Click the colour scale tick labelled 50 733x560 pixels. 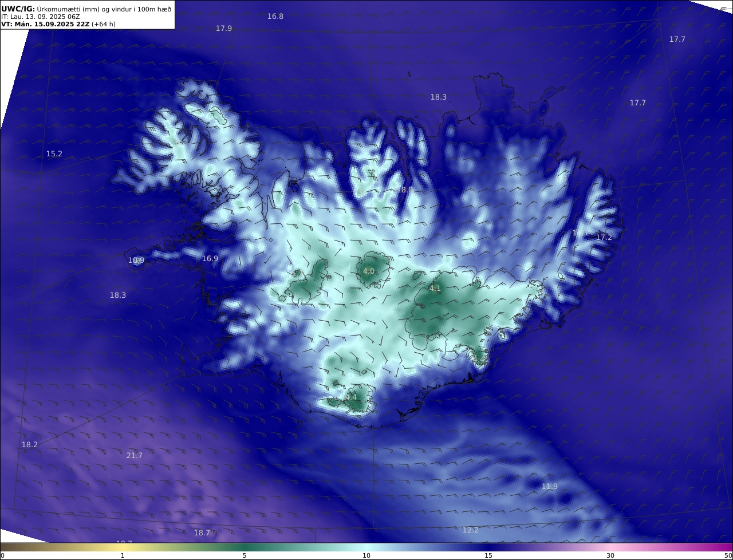tap(728, 555)
